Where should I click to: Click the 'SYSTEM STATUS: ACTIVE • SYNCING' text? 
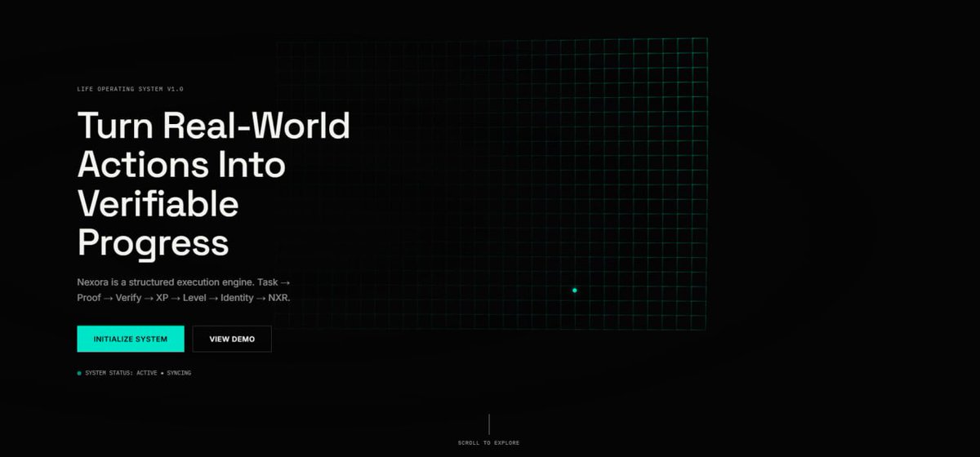tap(138, 373)
